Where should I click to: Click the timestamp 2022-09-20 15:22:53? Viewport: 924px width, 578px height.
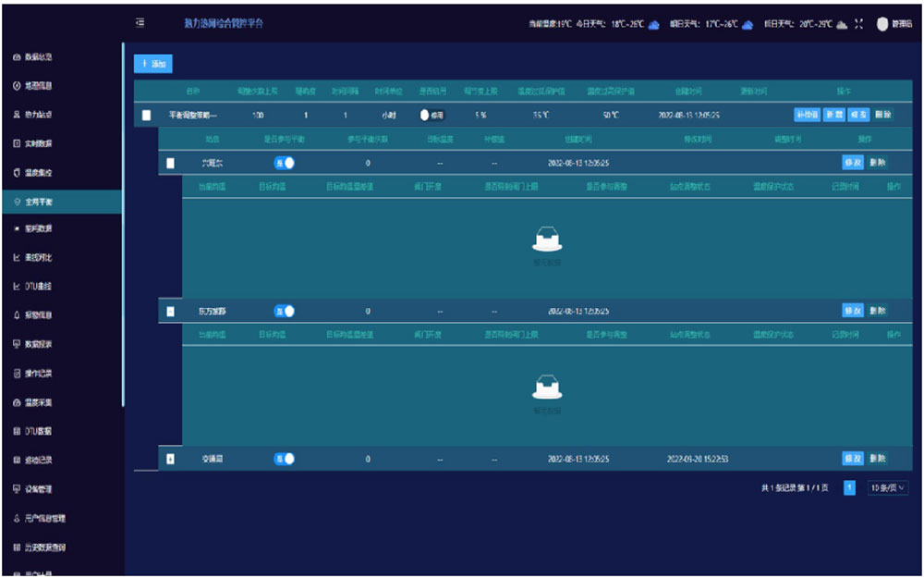(698, 459)
